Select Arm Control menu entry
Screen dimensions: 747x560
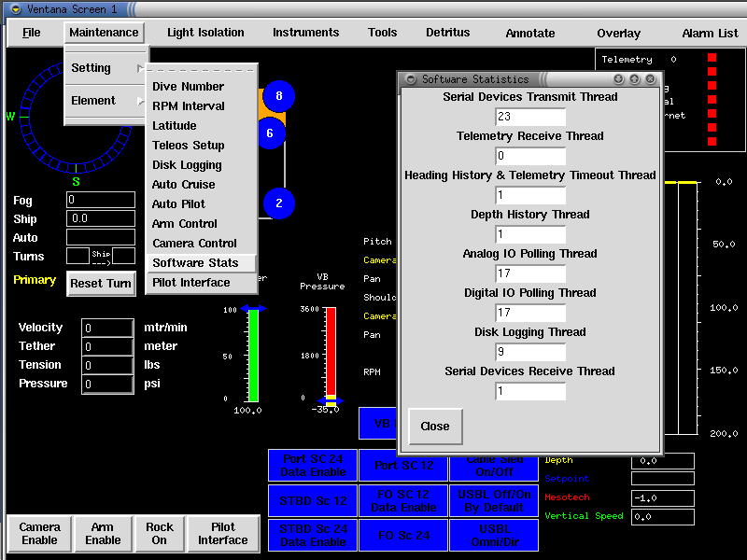[202, 223]
